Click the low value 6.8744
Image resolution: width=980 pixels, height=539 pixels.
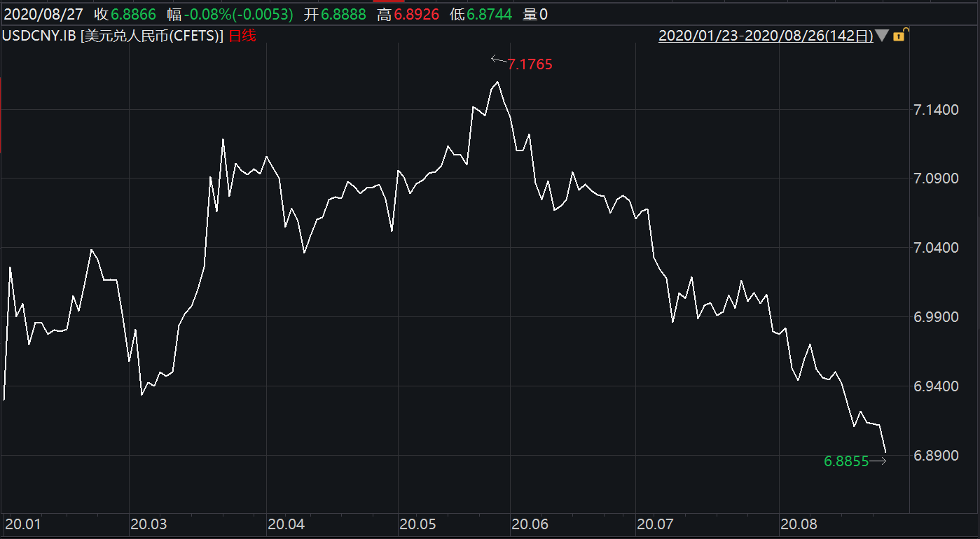pos(490,14)
